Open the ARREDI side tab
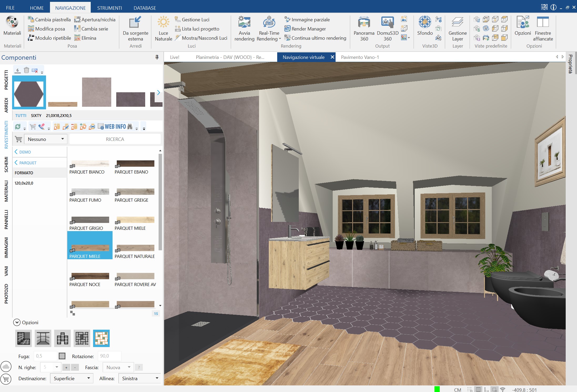This screenshot has height=392, width=577. coord(6,105)
